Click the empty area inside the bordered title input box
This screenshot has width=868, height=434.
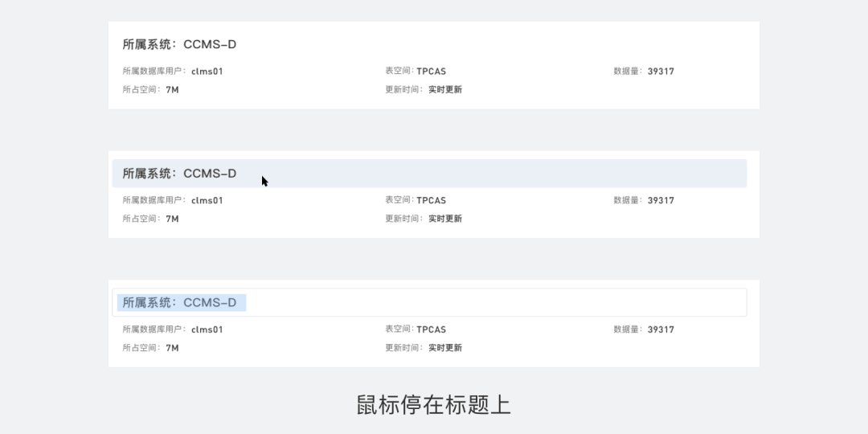pyautogui.click(x=495, y=303)
